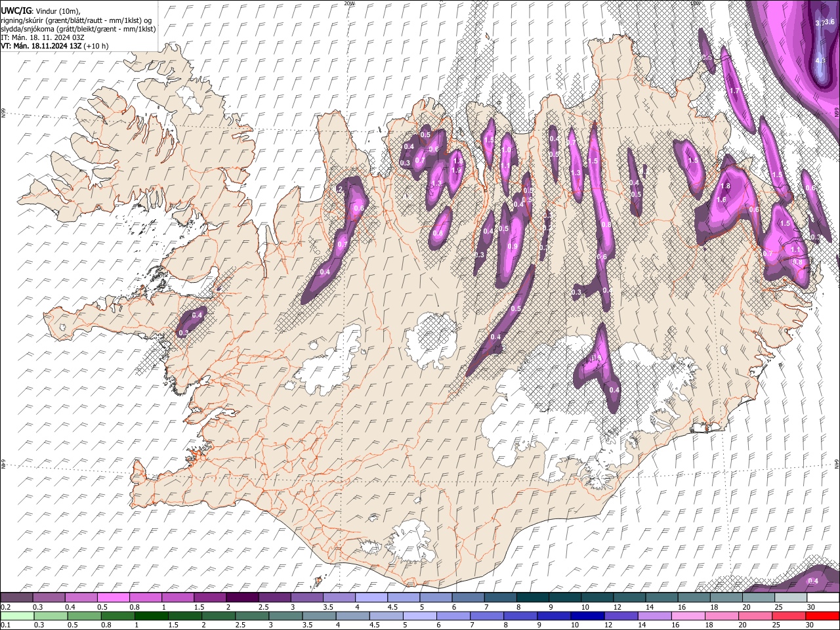Viewport: 840px width, 630px height.
Task: Click the '1.1' value near the east coast
Action: click(795, 249)
